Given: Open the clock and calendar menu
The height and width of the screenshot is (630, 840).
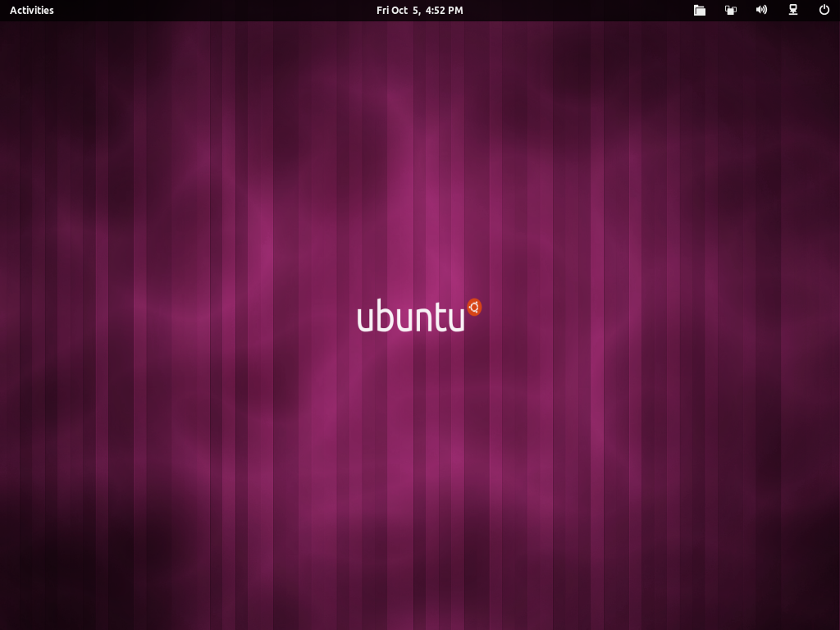Looking at the screenshot, I should pos(419,10).
